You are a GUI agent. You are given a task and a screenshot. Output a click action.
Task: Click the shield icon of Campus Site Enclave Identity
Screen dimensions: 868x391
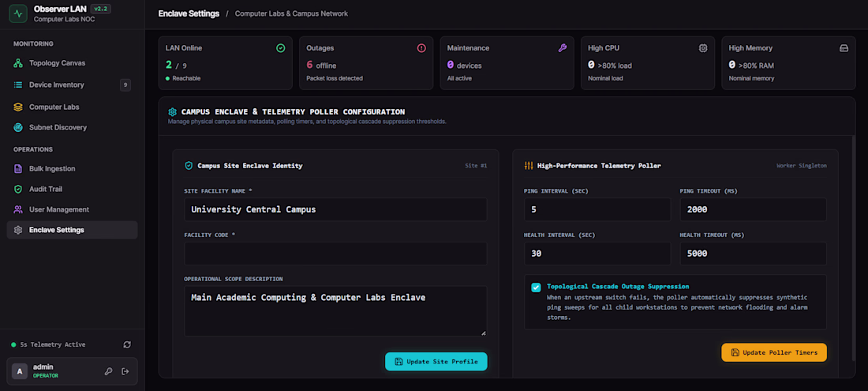click(x=189, y=166)
